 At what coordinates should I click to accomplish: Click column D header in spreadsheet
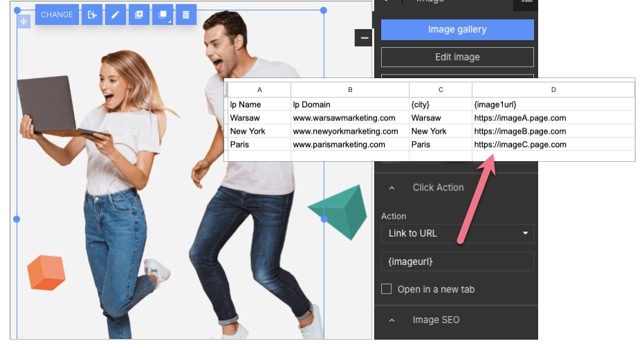point(553,90)
